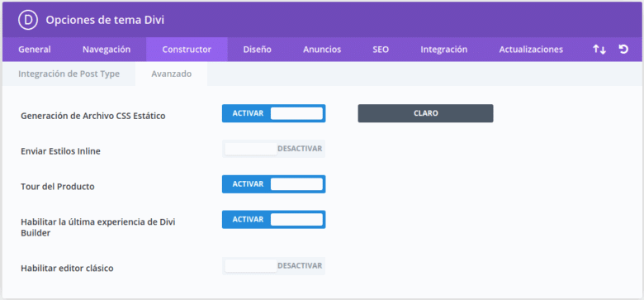Go to the Anuncios tab
The image size is (644, 300).
322,50
